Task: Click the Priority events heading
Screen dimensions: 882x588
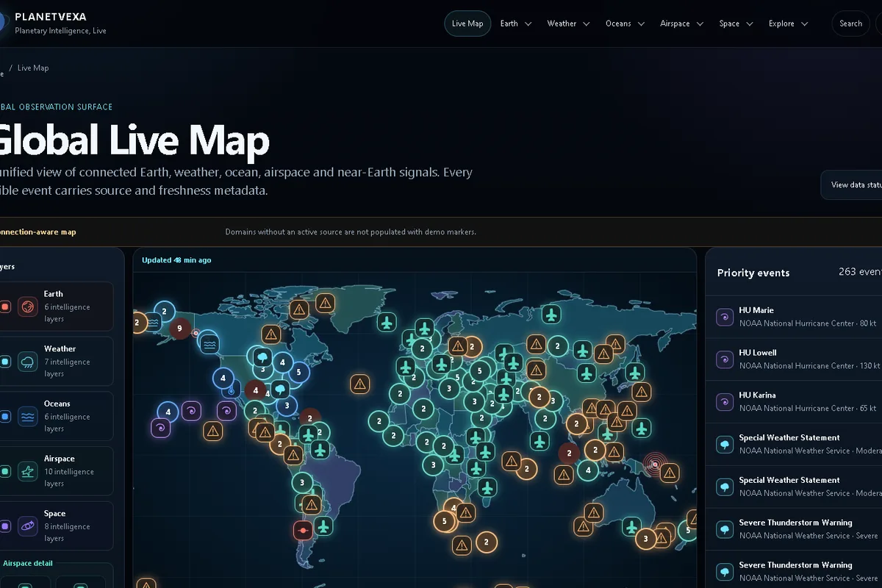Action: pos(753,273)
